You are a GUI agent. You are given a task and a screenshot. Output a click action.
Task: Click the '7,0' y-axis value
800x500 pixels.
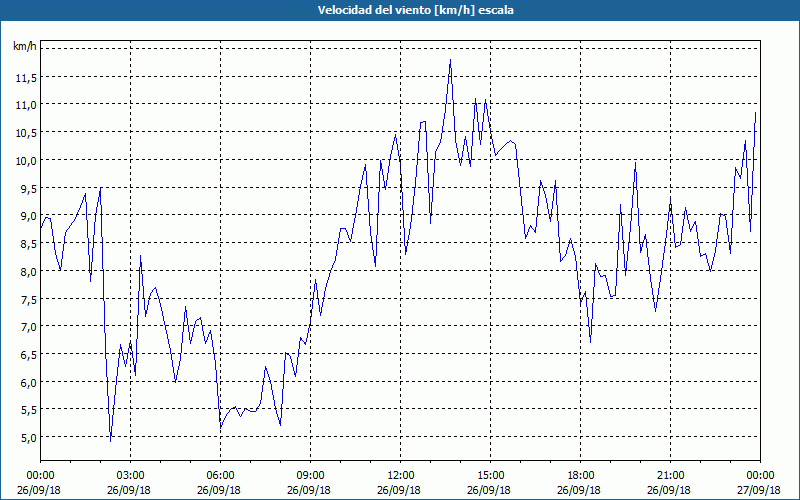28,327
